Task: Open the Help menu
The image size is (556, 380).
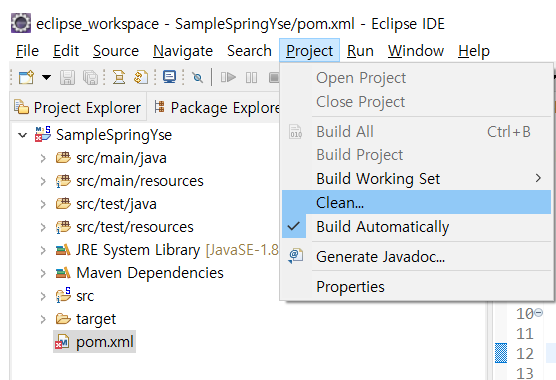Action: click(474, 51)
